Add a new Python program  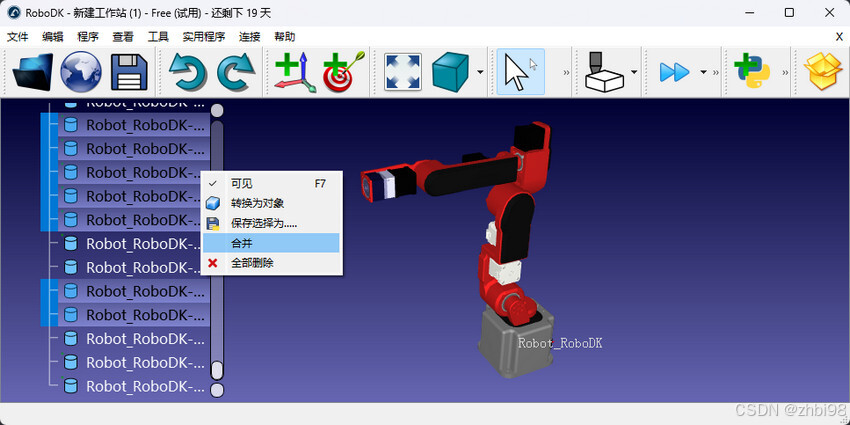752,72
